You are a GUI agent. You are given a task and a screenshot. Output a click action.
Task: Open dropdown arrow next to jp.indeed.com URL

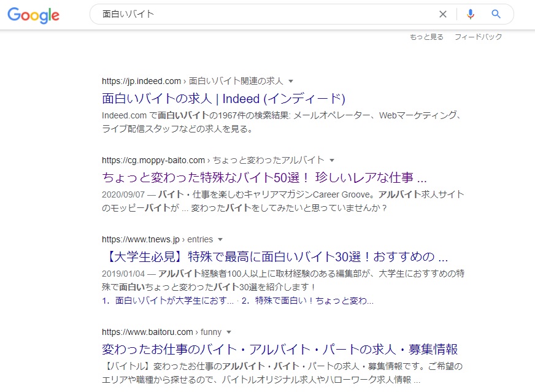(291, 81)
